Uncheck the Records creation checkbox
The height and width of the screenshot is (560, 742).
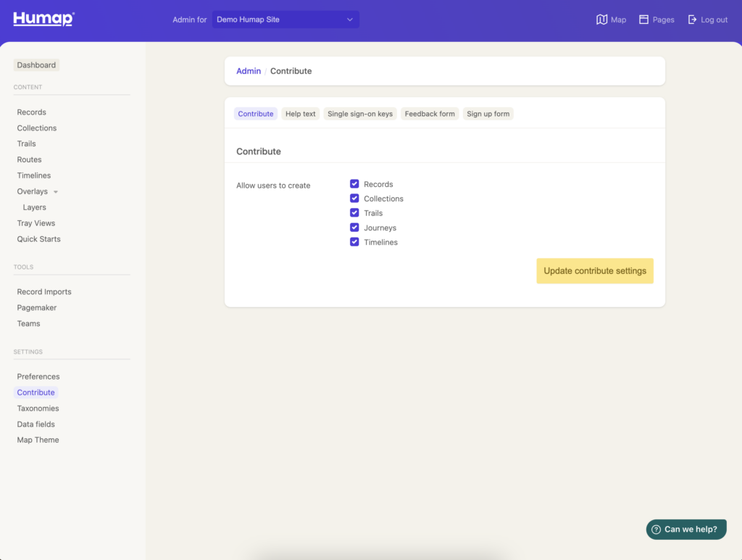[x=354, y=183]
